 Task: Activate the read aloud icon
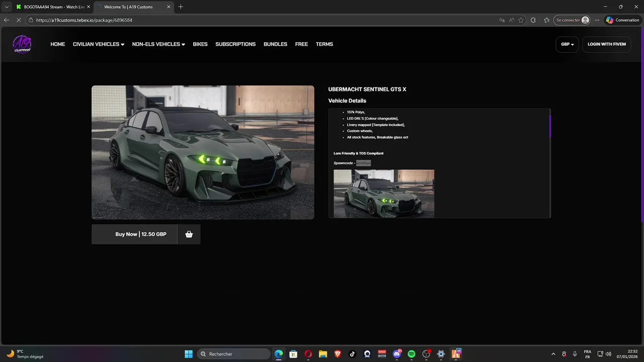[511, 20]
